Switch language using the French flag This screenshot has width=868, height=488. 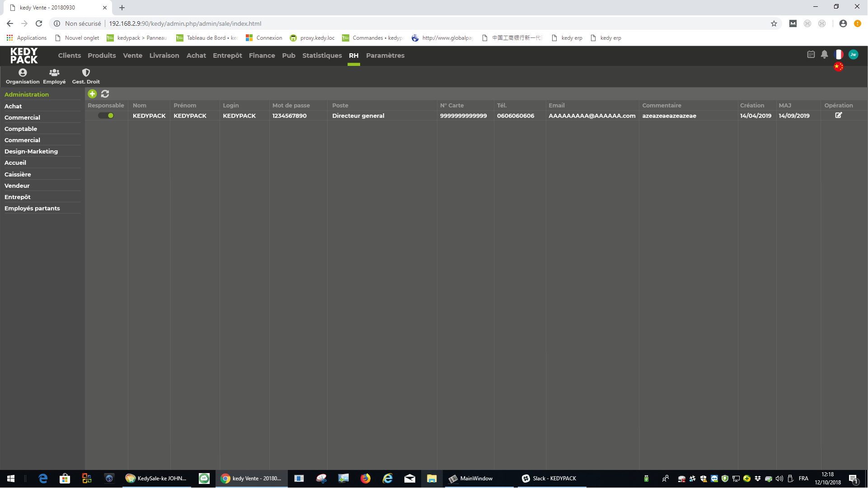[839, 55]
